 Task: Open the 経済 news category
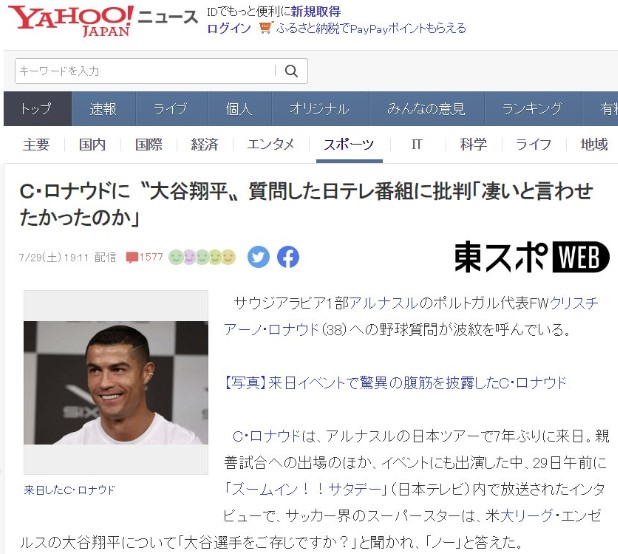coord(205,145)
